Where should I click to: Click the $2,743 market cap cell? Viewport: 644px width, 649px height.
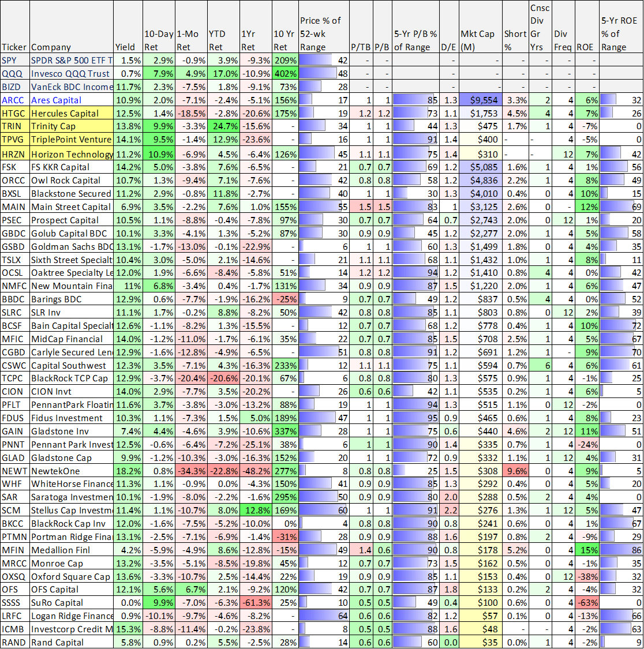click(x=481, y=220)
